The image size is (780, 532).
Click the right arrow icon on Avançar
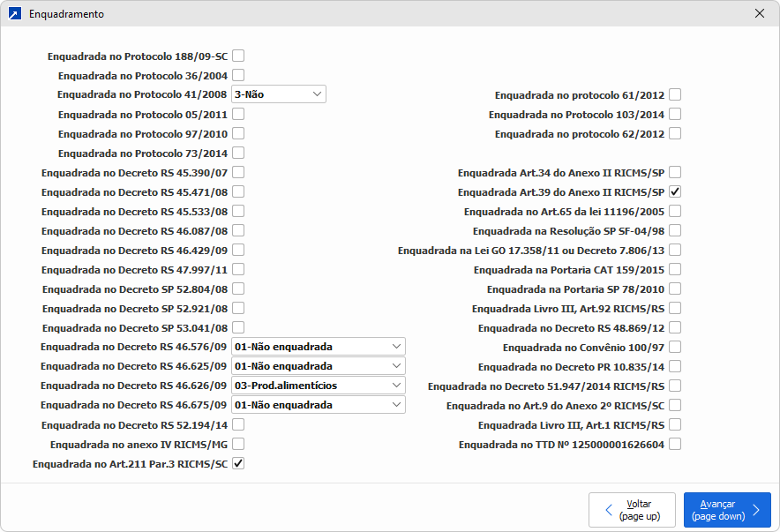pyautogui.click(x=756, y=510)
